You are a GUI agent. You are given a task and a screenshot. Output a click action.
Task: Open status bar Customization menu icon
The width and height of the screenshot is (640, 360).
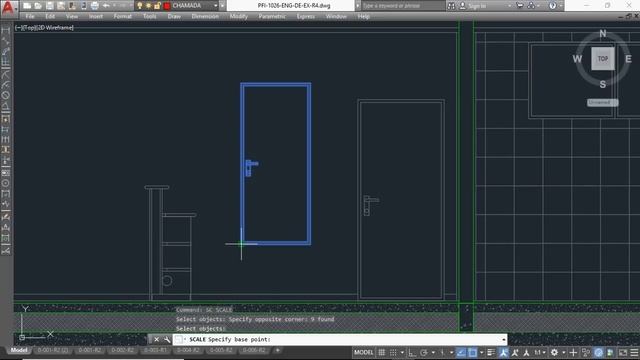tap(634, 352)
